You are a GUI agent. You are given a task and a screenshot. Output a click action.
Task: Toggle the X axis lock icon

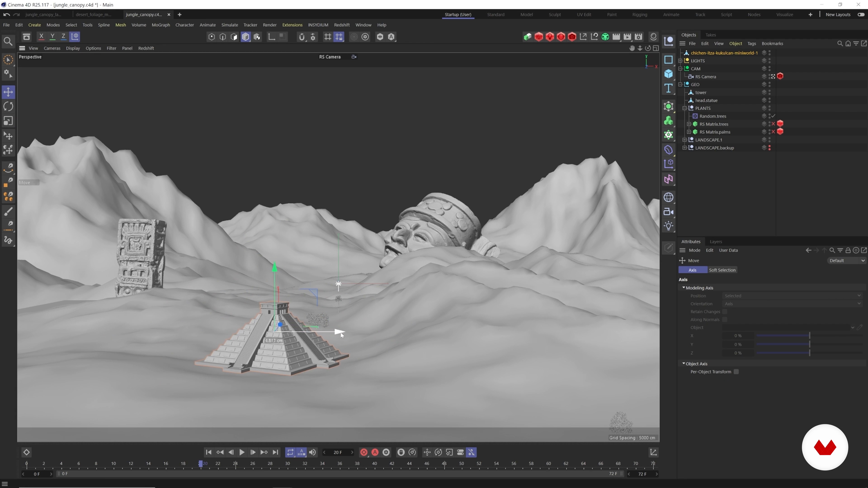click(x=41, y=37)
